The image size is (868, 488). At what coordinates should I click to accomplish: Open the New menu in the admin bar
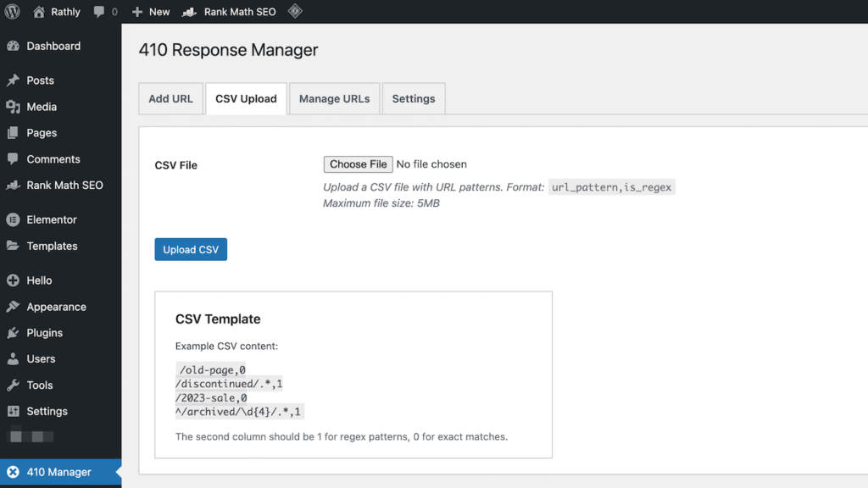(x=150, y=11)
